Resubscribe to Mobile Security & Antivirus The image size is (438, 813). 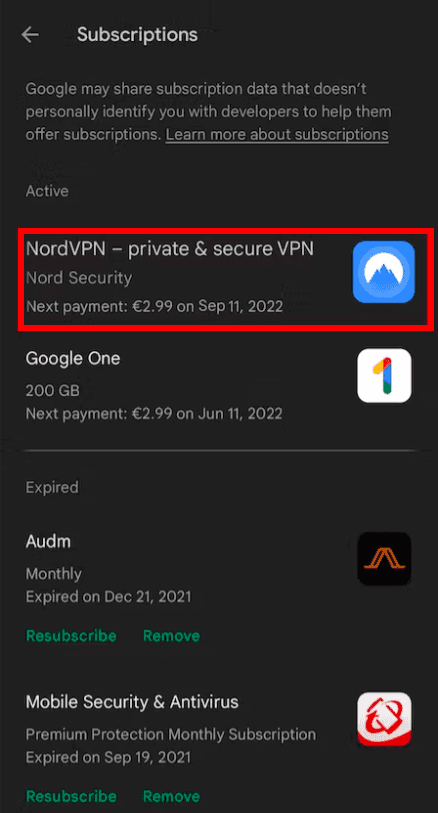click(71, 796)
